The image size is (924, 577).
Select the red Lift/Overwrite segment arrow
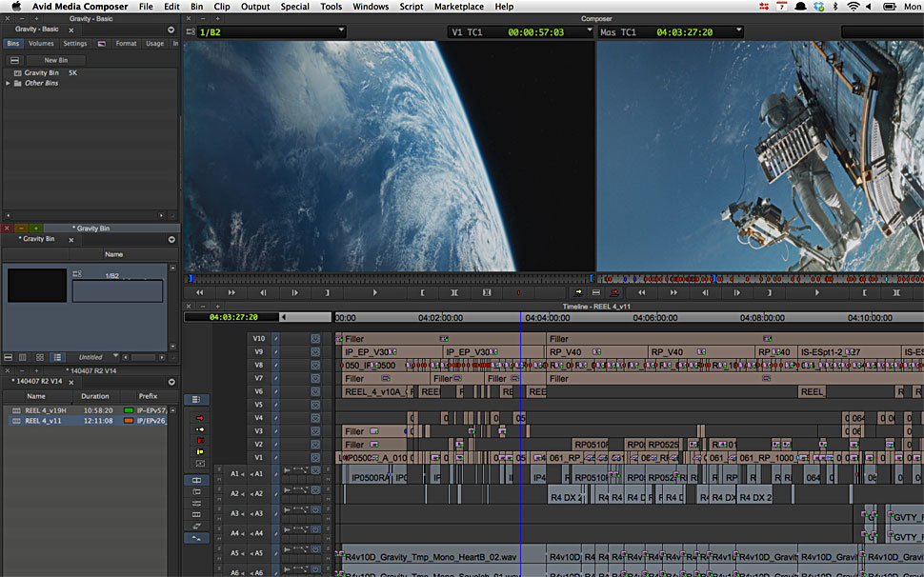tap(200, 418)
